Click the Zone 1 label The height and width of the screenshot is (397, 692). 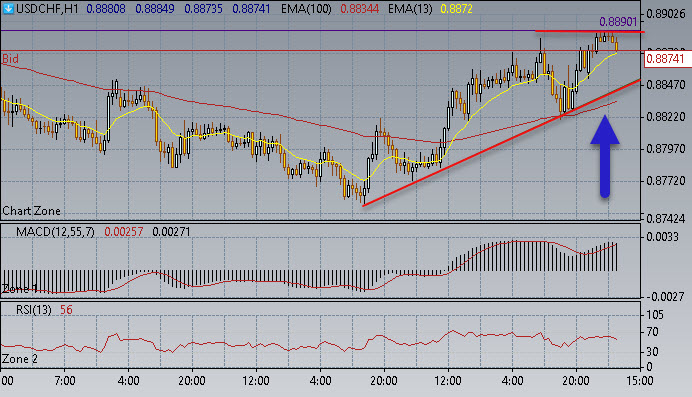[x=19, y=289]
